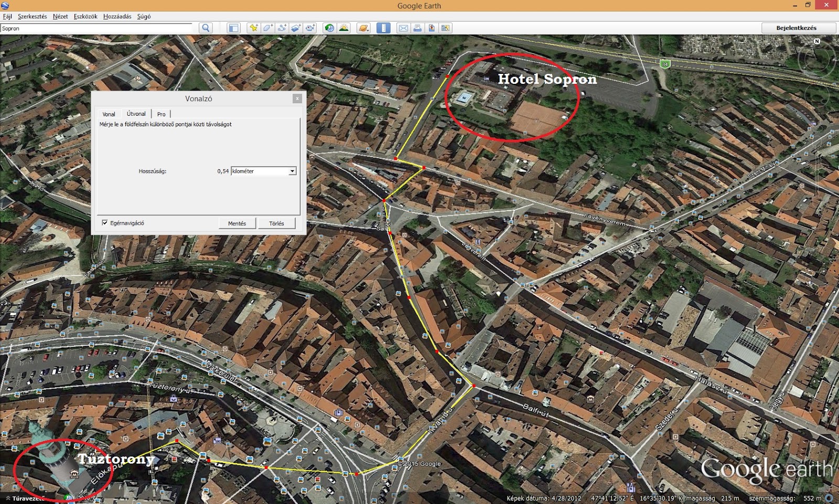Open the Hozzáadás menu
839x504 pixels.
(117, 16)
